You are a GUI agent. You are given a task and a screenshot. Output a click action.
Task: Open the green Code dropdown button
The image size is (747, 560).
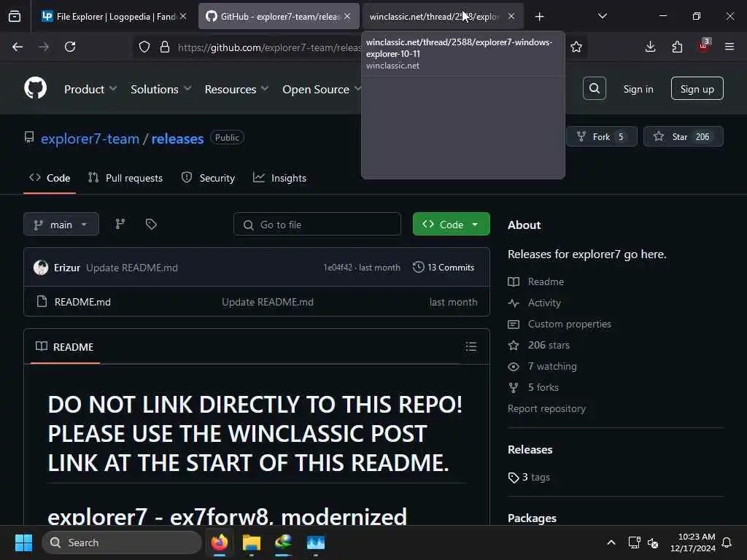click(451, 225)
